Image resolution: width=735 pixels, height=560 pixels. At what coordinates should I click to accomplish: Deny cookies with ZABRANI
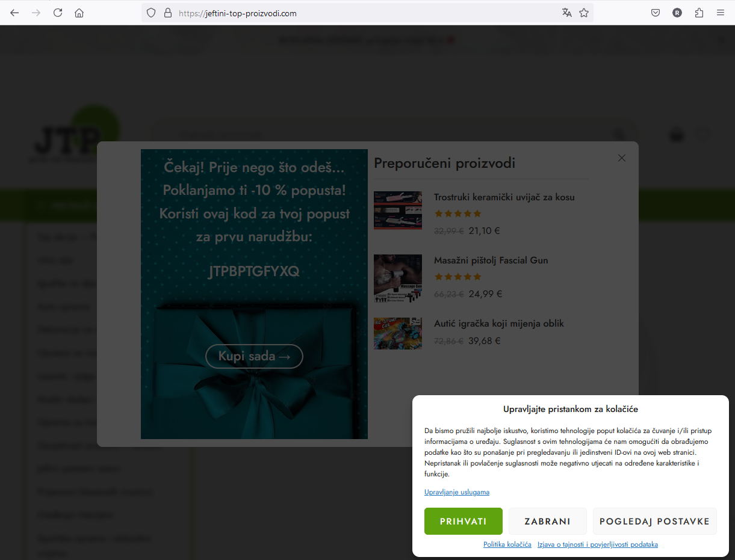548,522
